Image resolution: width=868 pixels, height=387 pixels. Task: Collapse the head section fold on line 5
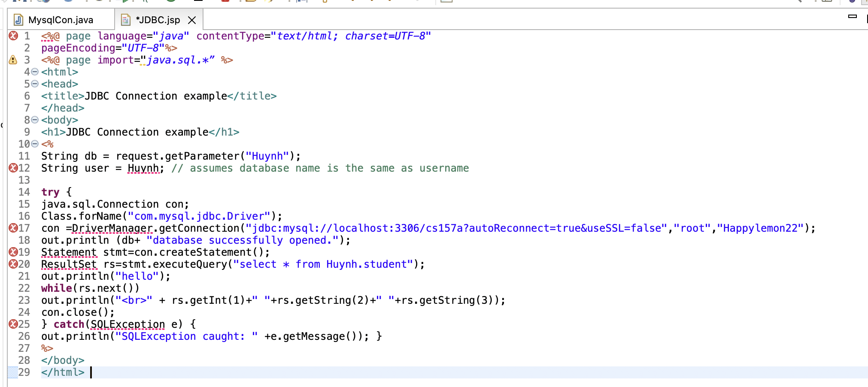[x=34, y=84]
